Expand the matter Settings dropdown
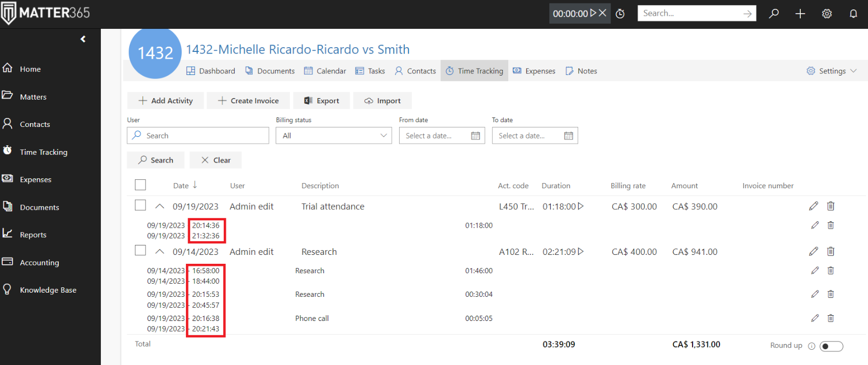Screen dimensions: 868x365 (x=831, y=71)
